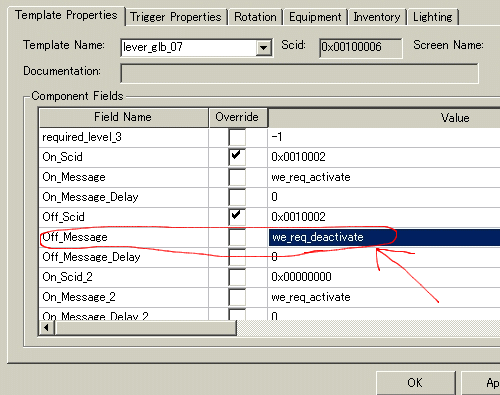The height and width of the screenshot is (395, 500).
Task: Check Override checkbox for On_Message_2
Action: [237, 297]
